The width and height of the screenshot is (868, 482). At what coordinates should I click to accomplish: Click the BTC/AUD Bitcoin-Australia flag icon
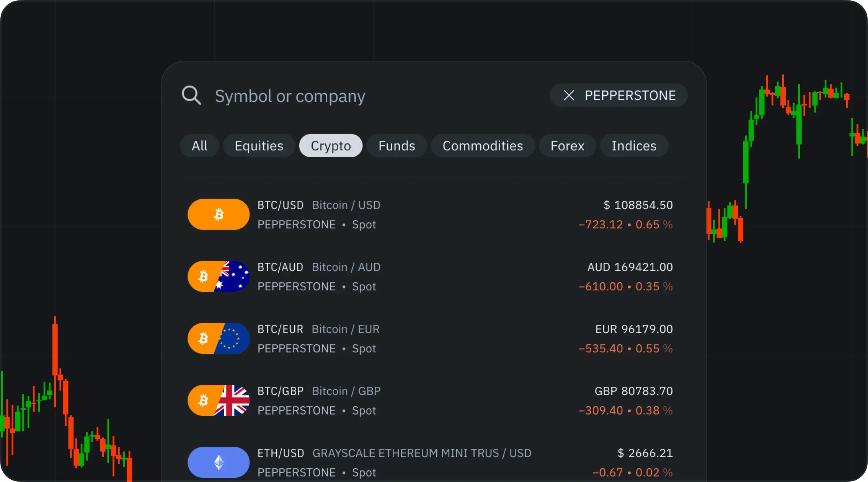pyautogui.click(x=219, y=276)
